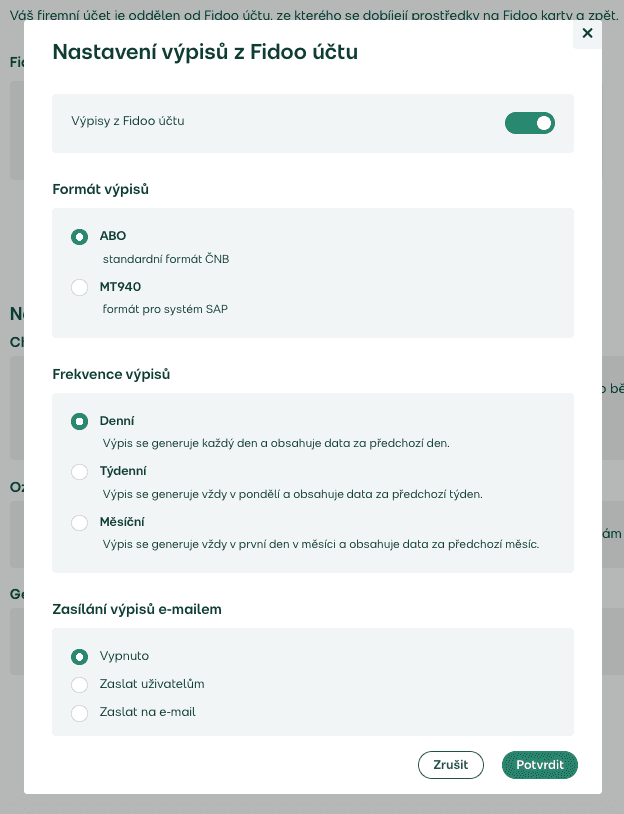Screen dimensions: 624x814
Task: Click the Zrušit button
Action: (451, 765)
